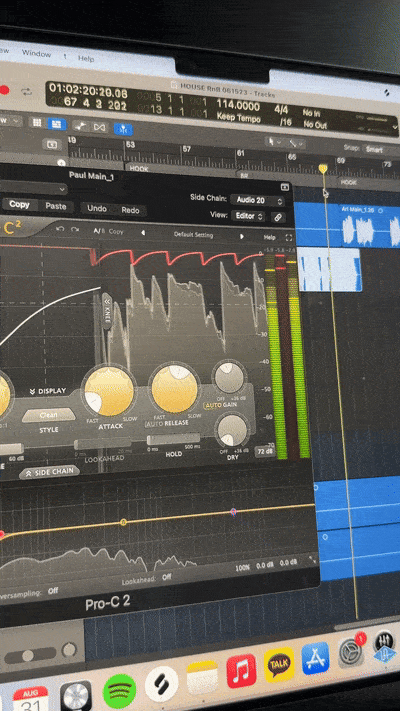
Task: Click the right blue EQ node on curve
Action: point(234,511)
